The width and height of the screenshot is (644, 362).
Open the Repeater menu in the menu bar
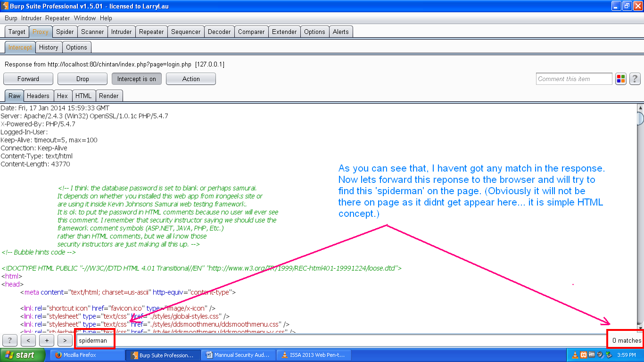tap(58, 18)
